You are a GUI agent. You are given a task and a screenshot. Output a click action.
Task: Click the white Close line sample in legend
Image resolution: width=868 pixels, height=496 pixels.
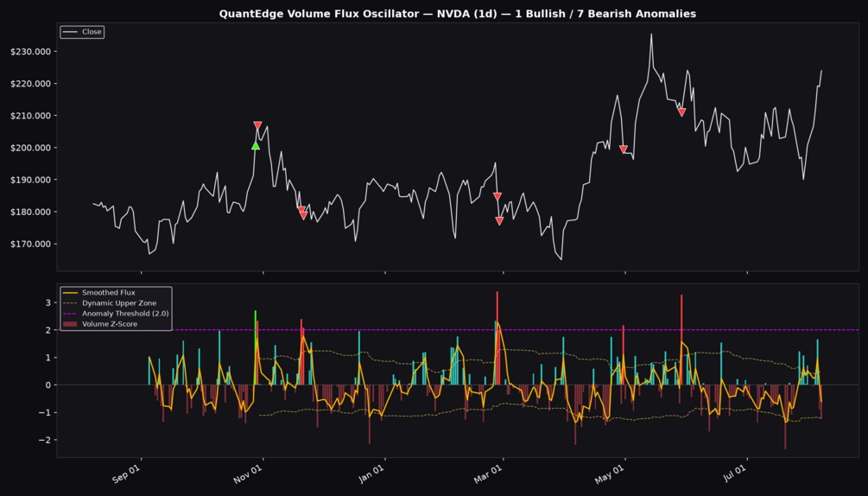pyautogui.click(x=70, y=32)
